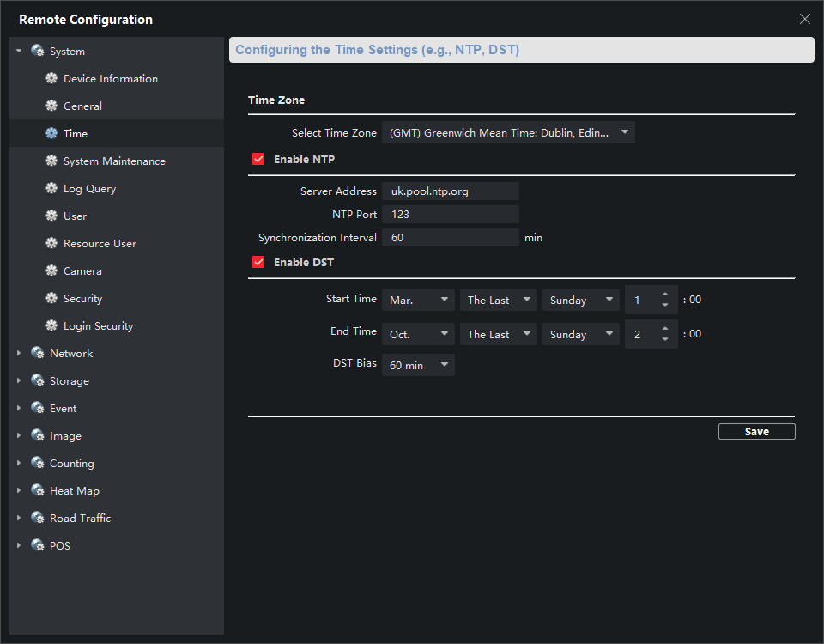Screen dimensions: 824x644
Task: Decrease the End Time hour stepper
Action: 665,339
